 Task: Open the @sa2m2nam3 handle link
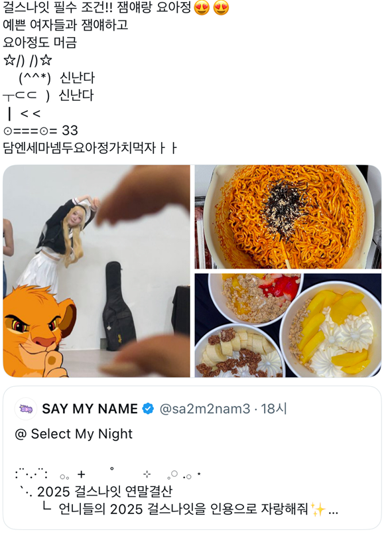point(205,409)
